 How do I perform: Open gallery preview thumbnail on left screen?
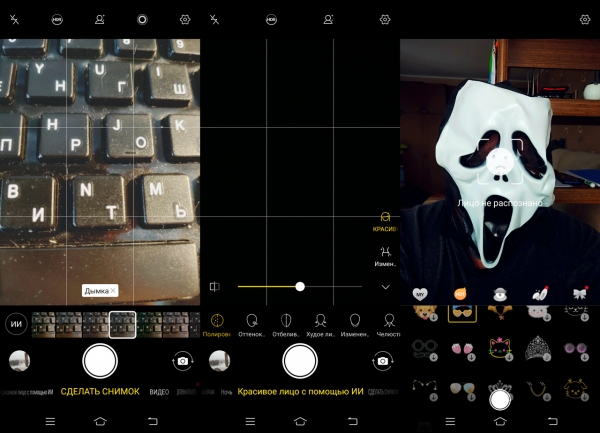20,361
